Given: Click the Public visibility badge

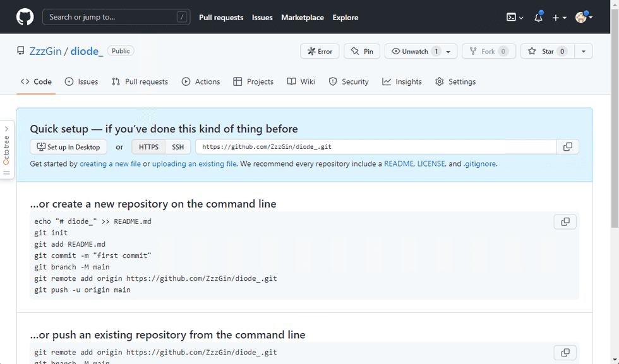Looking at the screenshot, I should point(121,51).
